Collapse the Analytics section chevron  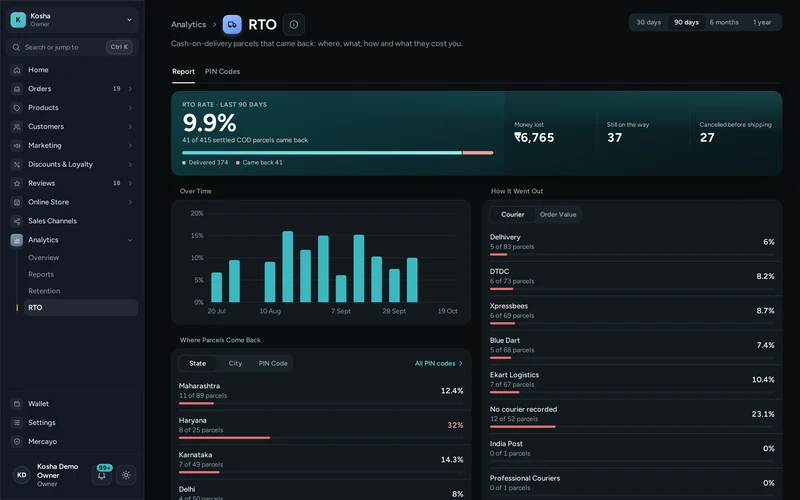tap(130, 240)
